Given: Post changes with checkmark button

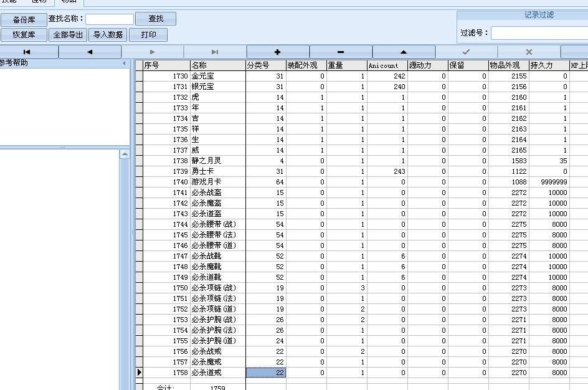Looking at the screenshot, I should click(x=466, y=52).
